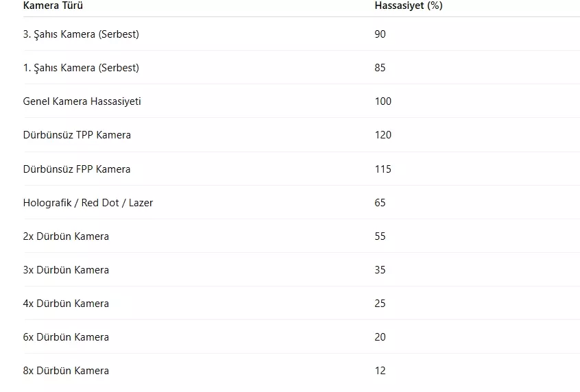Click the 4x Dürbün Kamera label
580x392 pixels.
pyautogui.click(x=66, y=304)
